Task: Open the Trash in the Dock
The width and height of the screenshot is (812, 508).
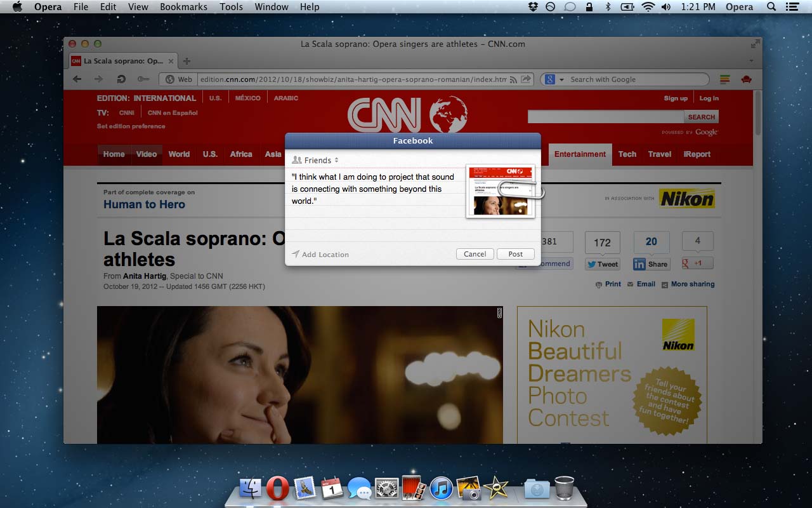Action: (564, 488)
